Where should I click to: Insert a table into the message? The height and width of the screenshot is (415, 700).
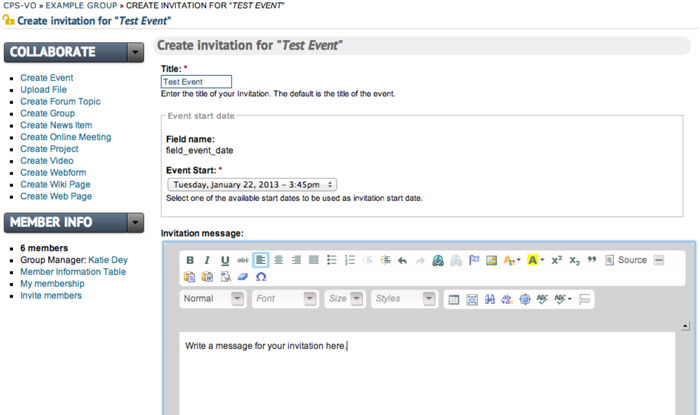453,299
